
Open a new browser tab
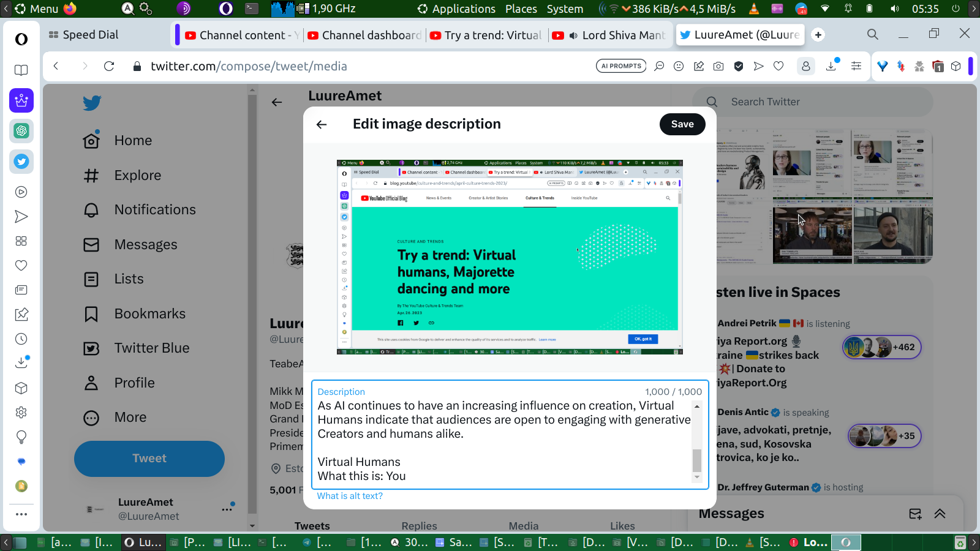[818, 35]
